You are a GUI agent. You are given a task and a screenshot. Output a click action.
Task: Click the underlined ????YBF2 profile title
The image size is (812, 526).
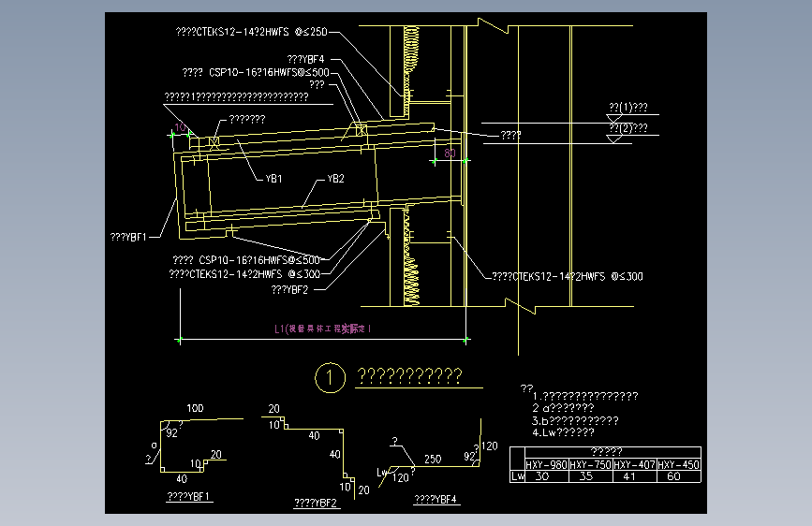tap(316, 504)
